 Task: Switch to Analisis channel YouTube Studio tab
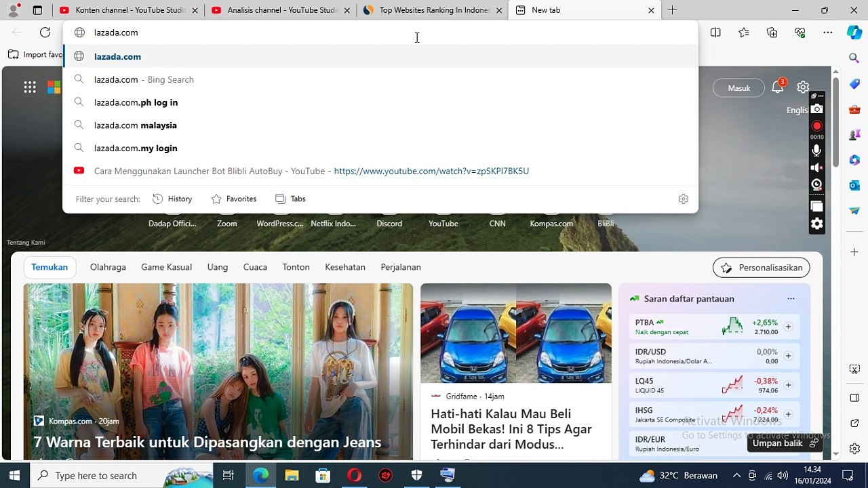pyautogui.click(x=280, y=10)
